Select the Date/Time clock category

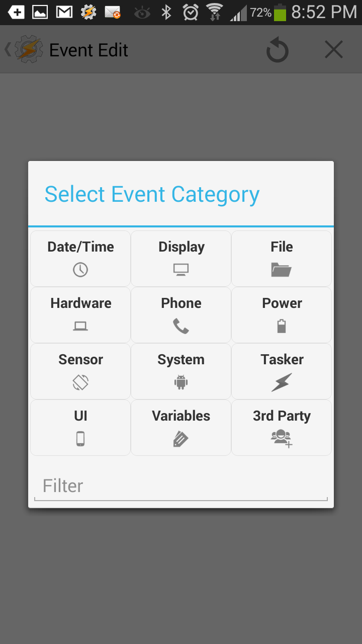(x=80, y=259)
